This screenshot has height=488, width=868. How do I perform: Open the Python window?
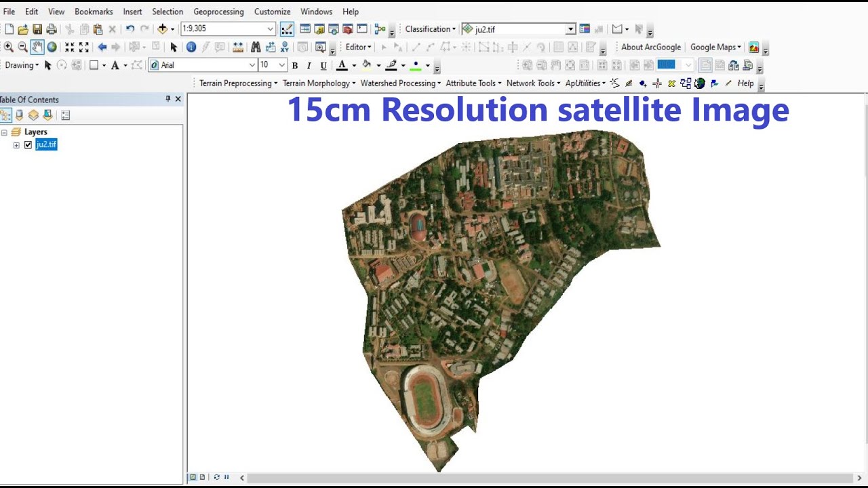point(362,29)
